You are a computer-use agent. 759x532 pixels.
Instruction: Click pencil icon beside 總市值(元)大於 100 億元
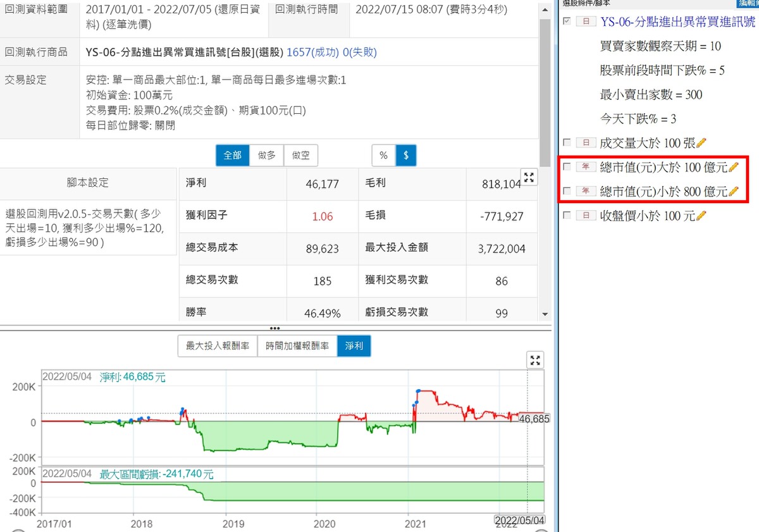pos(734,167)
